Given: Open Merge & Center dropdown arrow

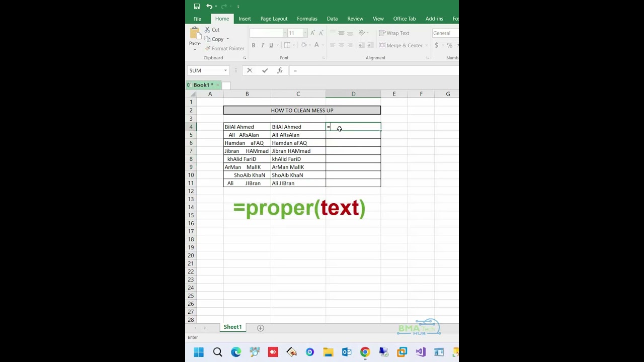Looking at the screenshot, I should coord(427,45).
